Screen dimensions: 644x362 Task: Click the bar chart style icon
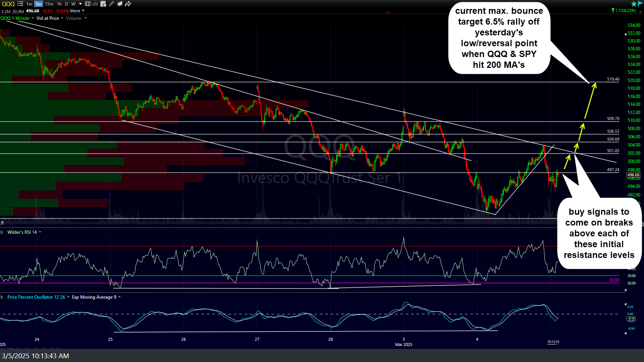(95, 4)
